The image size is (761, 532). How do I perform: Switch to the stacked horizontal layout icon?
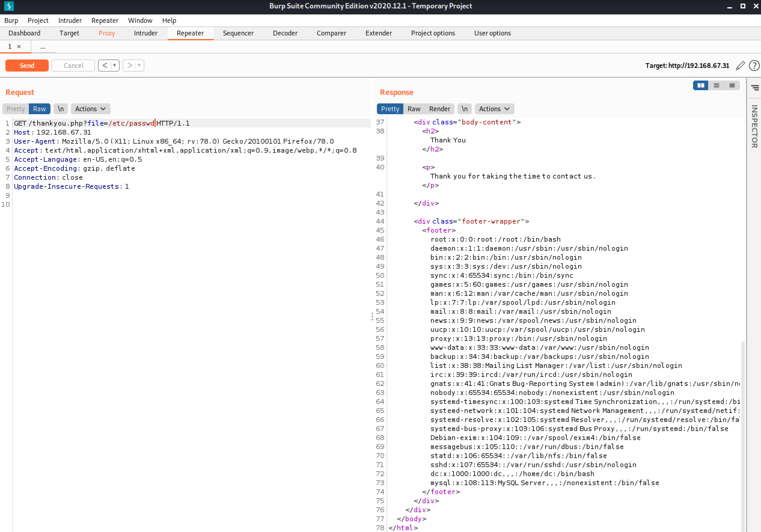(716, 86)
